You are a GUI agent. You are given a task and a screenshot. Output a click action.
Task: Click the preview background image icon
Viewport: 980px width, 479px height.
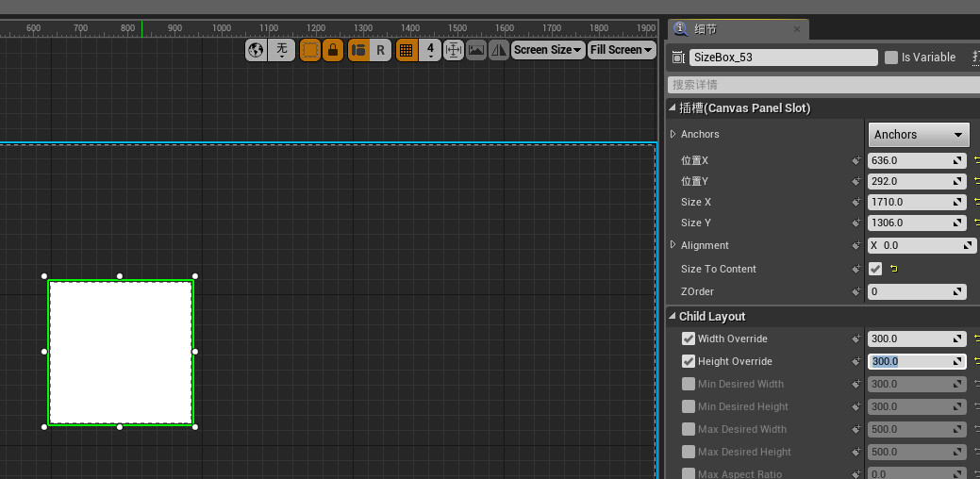click(476, 50)
